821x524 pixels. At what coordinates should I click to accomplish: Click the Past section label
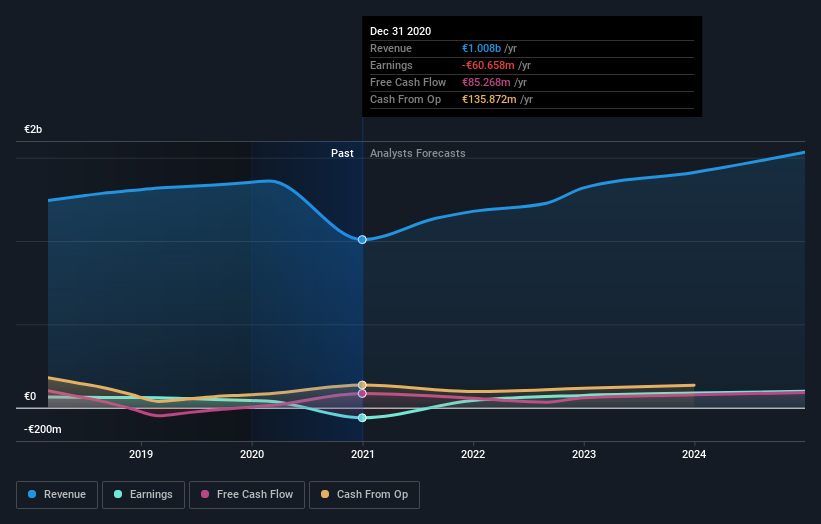click(342, 153)
